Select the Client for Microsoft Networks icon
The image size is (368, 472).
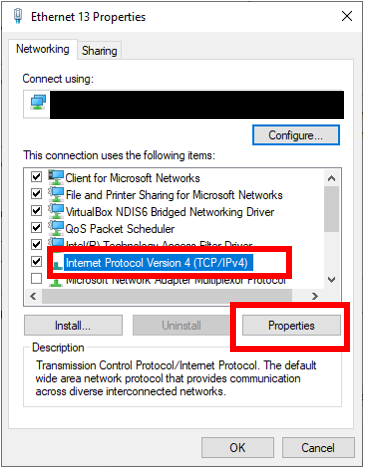coord(56,177)
